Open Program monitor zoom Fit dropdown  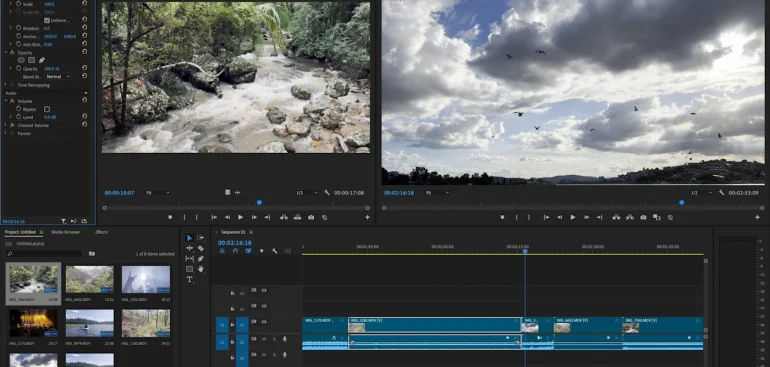click(x=437, y=193)
